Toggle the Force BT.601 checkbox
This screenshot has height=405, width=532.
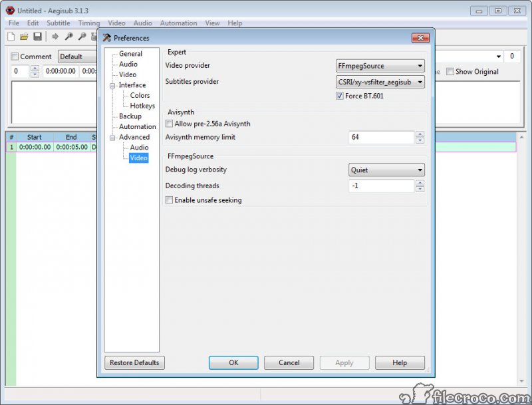[340, 96]
